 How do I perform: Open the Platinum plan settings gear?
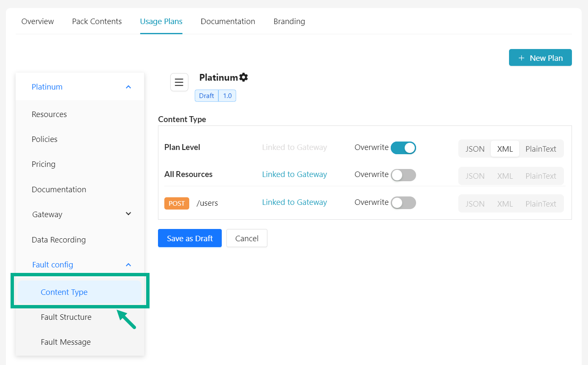tap(244, 77)
